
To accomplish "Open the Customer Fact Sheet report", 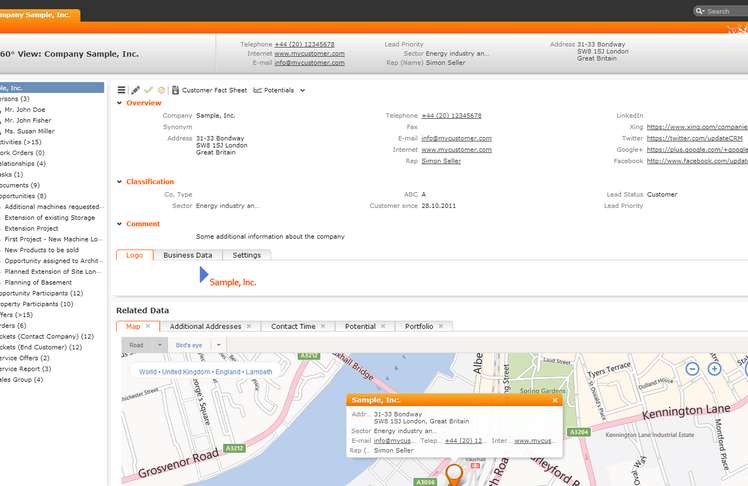I will point(209,90).
